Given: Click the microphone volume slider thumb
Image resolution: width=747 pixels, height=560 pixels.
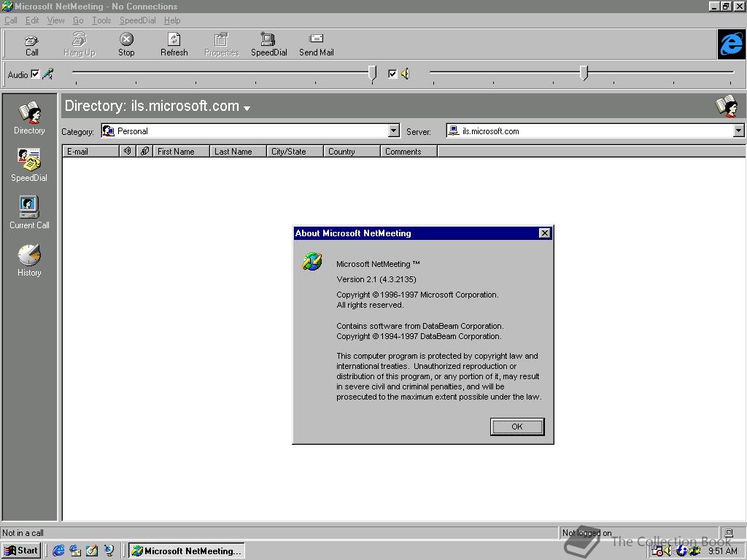Looking at the screenshot, I should point(372,73).
